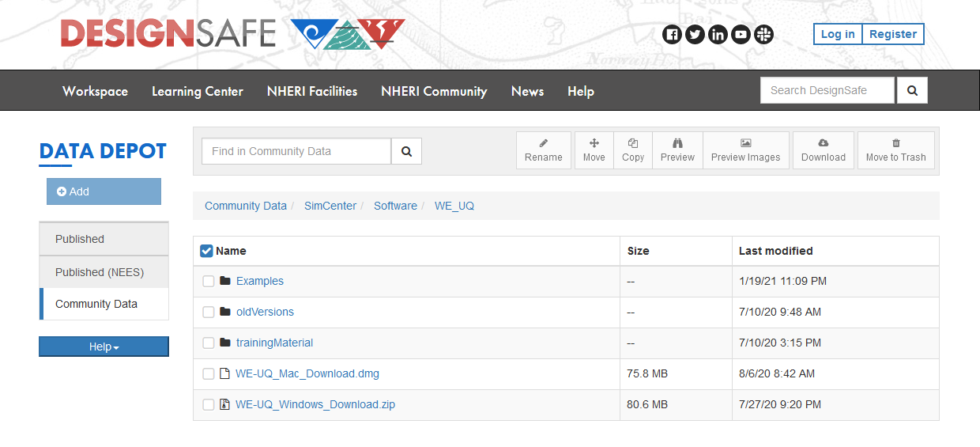Uncheck the select-all checkbox beside Name
This screenshot has height=447, width=980.
pos(206,251)
